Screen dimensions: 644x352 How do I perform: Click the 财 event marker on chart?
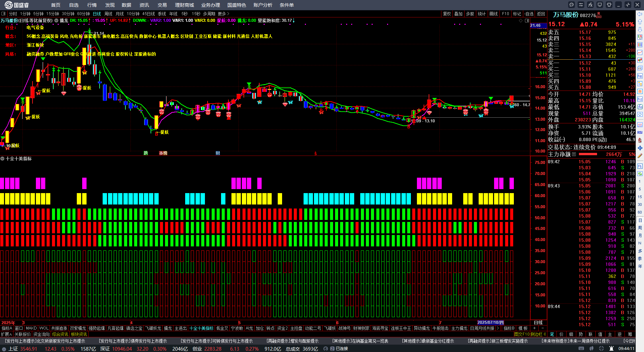[218, 153]
